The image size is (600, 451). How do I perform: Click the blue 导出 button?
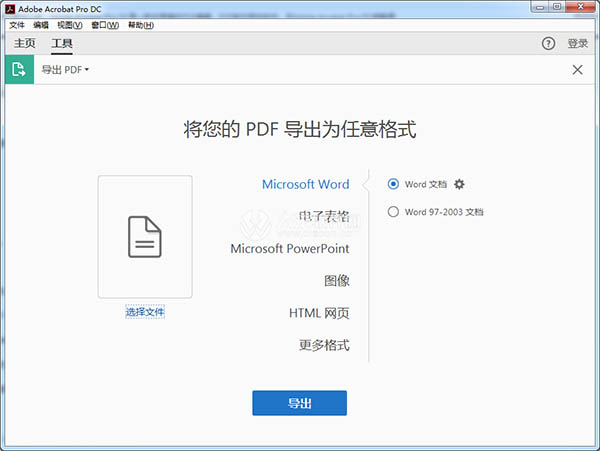[300, 403]
